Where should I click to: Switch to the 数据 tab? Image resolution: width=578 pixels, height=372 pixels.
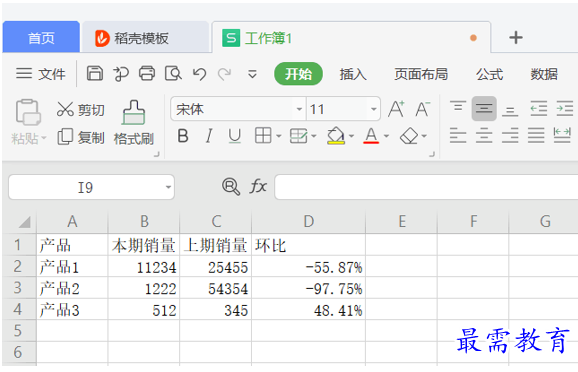544,74
